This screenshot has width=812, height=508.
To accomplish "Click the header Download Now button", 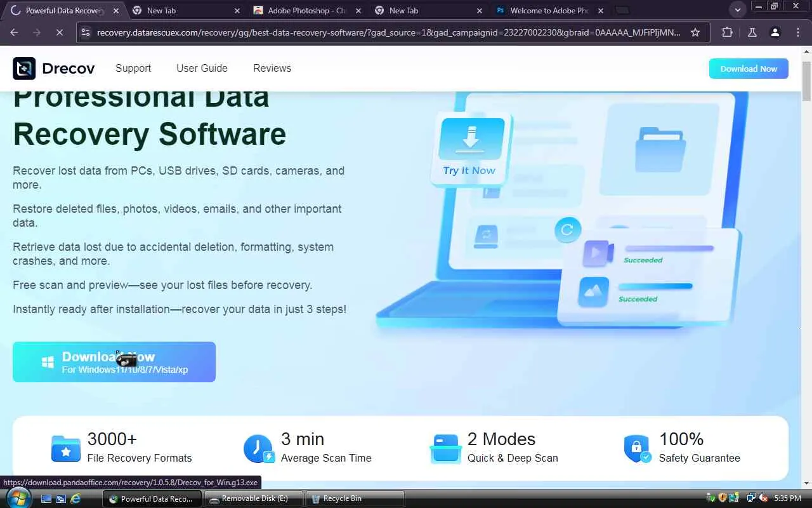I will point(749,69).
